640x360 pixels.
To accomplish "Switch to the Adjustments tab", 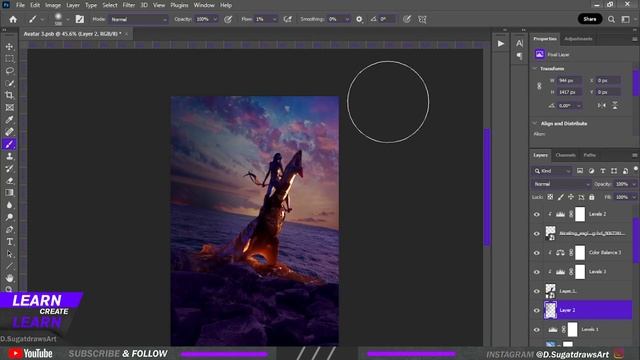I will [578, 39].
